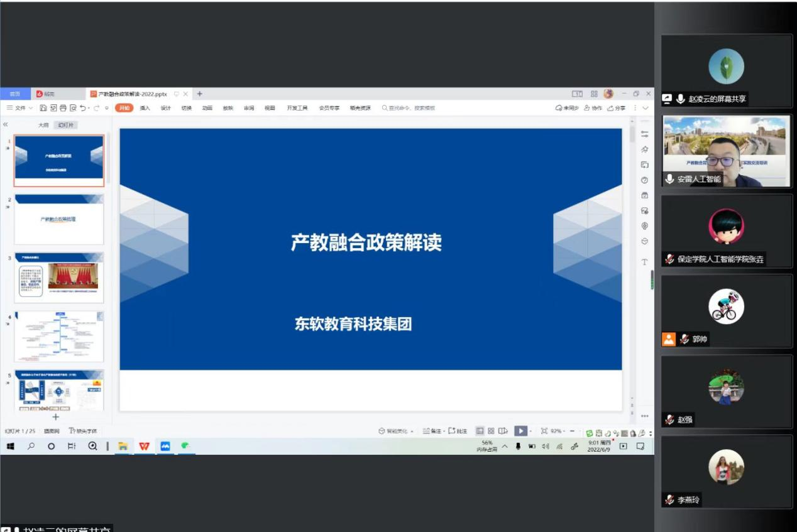The image size is (797, 532).
Task: Select slide 1 thumbnail
Action: tap(59, 161)
